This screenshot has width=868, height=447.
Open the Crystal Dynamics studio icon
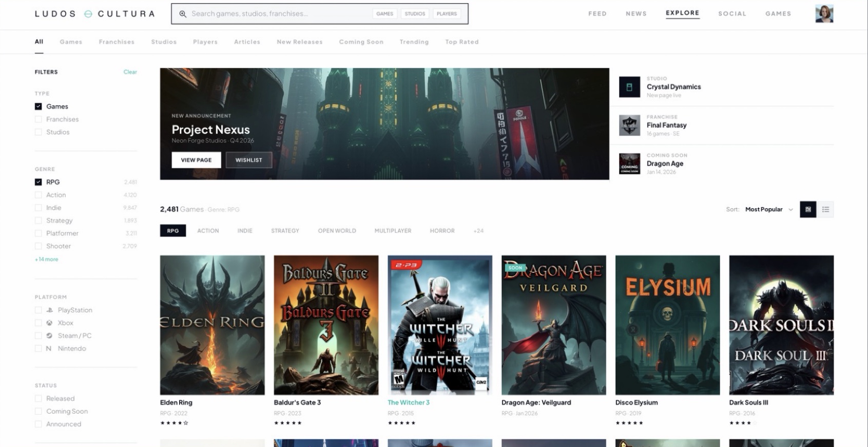(x=629, y=87)
